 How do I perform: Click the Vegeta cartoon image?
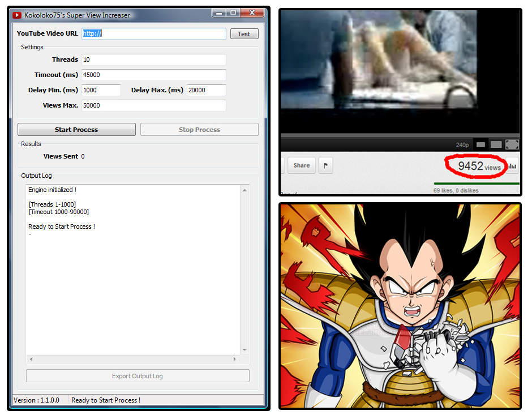400,306
